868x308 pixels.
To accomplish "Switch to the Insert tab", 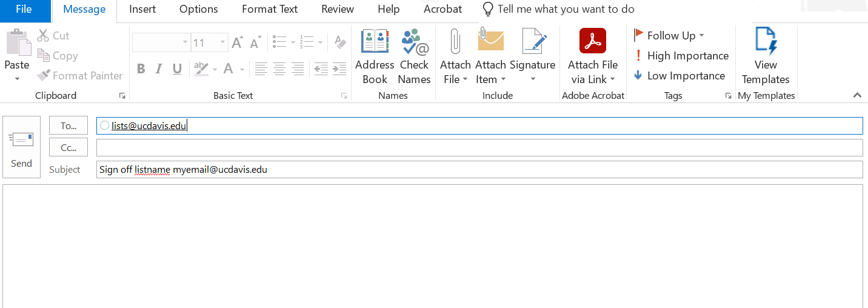I will 142,9.
